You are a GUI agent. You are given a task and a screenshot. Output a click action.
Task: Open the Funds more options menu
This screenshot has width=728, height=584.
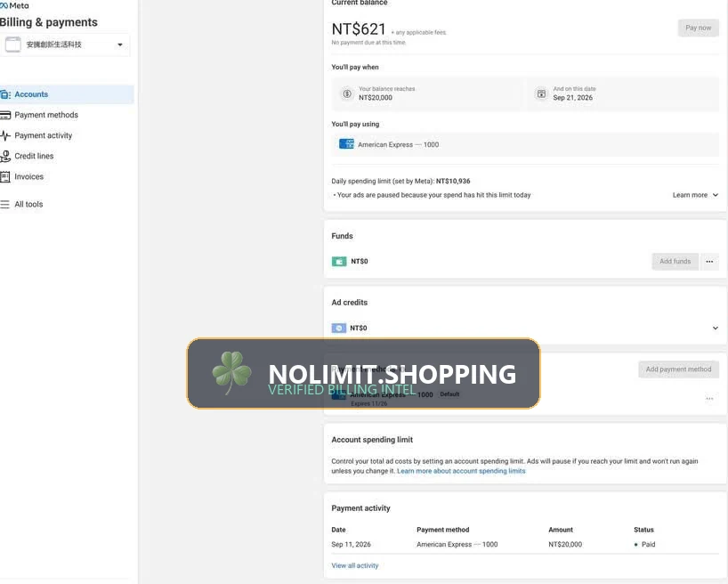709,262
